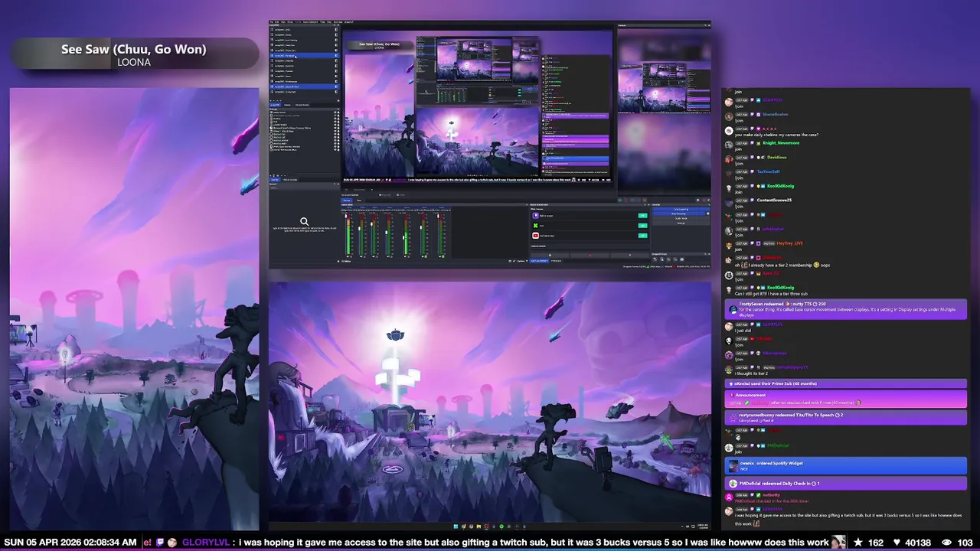Click the SUN 05 APR 2026 date clock
The height and width of the screenshot is (551, 980).
point(70,542)
